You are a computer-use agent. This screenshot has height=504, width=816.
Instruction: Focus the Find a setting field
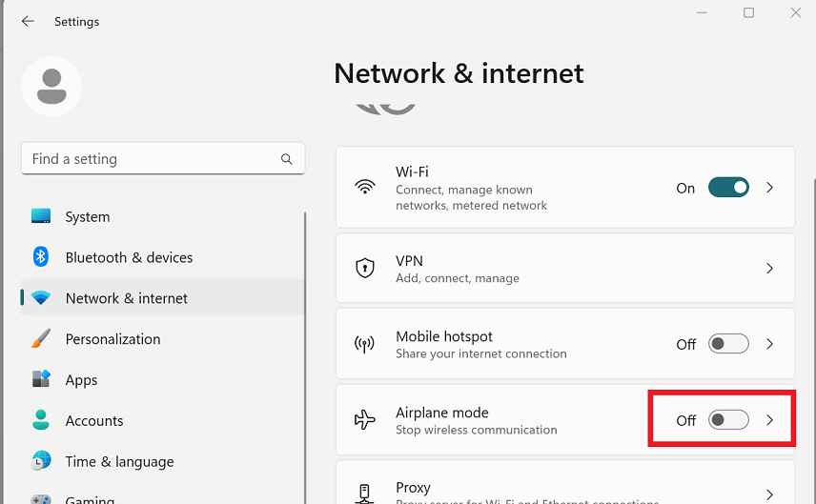(163, 159)
